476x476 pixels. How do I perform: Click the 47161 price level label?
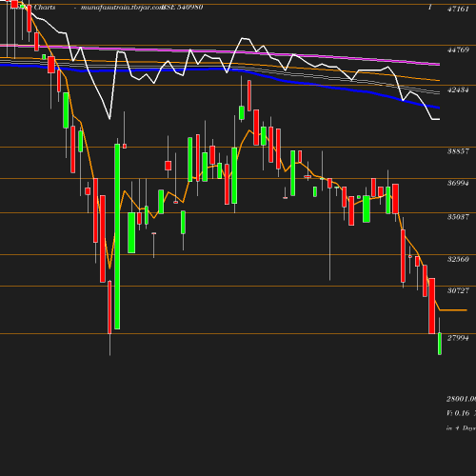click(x=458, y=9)
